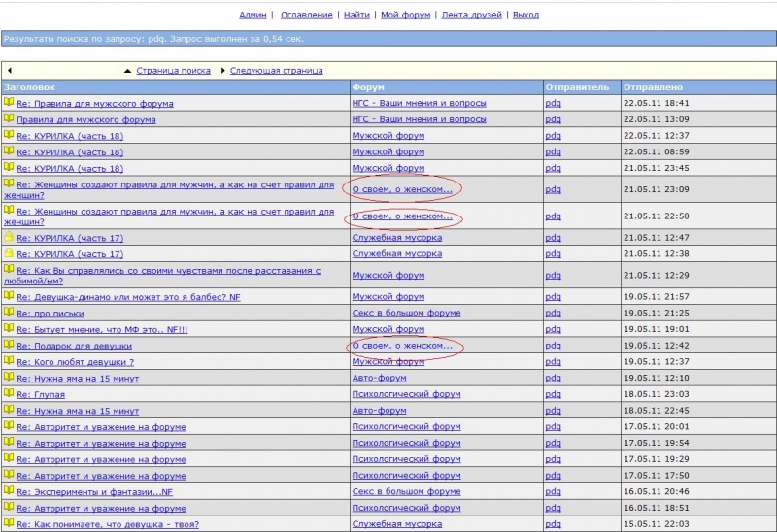This screenshot has height=532, width=777.
Task: Return to Страница поиска
Action: 173,71
